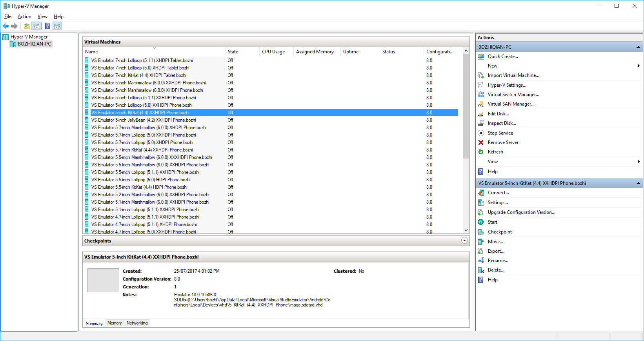Screen dimensions: 644x341
Task: Click the VM list scrollbar down arrow
Action: [x=466, y=230]
